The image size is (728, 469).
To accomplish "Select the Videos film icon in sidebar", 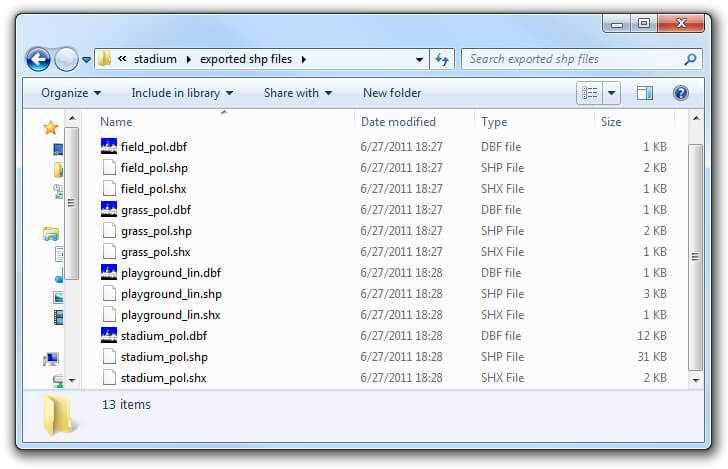I will point(58,318).
